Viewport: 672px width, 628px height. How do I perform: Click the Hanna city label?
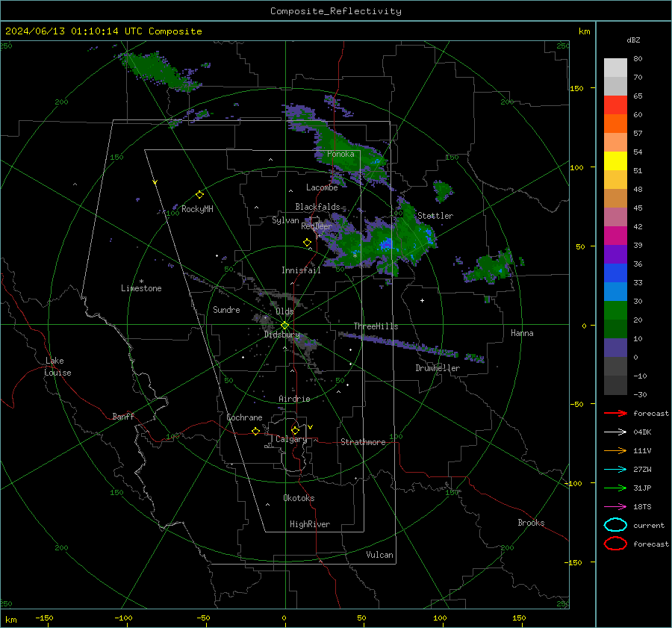point(522,333)
